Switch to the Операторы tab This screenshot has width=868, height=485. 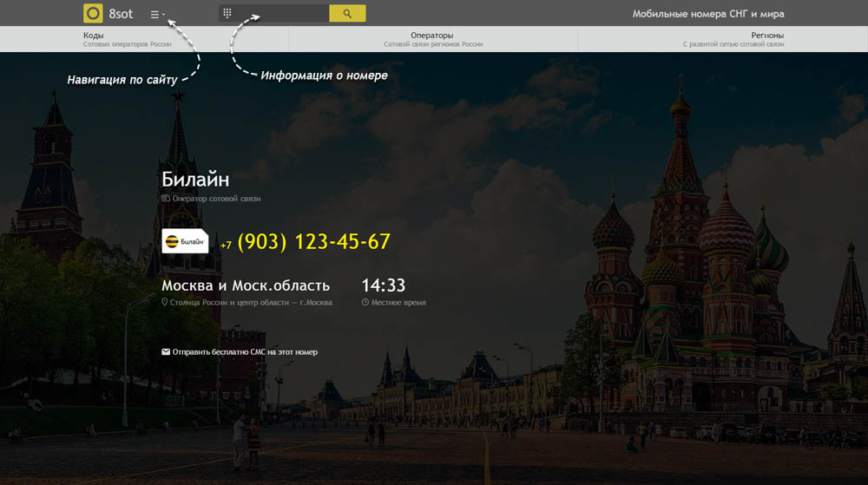[433, 39]
